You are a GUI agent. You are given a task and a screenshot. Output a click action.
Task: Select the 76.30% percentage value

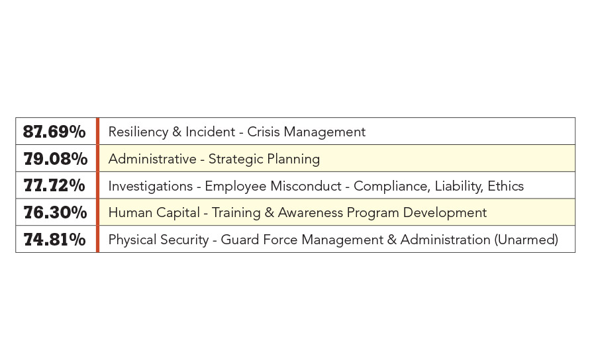coord(54,213)
